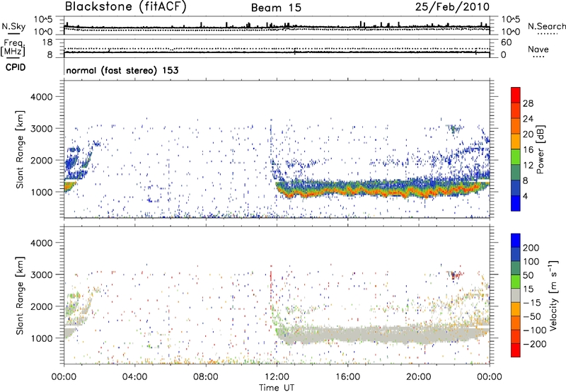Click the '16:00' time axis label
This screenshot has height=392, width=566.
pyautogui.click(x=347, y=377)
